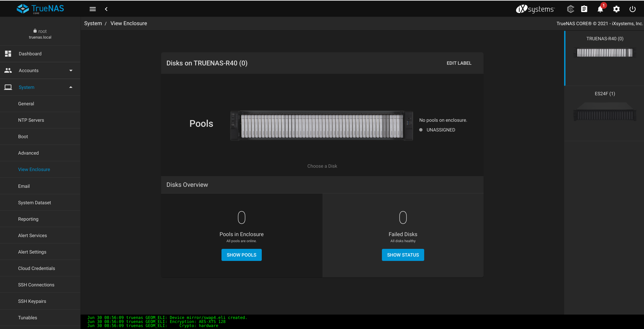This screenshot has height=329, width=644.
Task: Collapse the System section chevron
Action: 71,87
